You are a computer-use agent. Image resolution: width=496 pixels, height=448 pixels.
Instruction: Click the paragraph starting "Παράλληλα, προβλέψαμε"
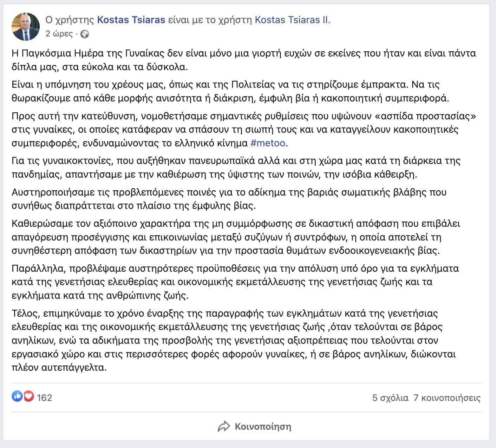[235, 282]
